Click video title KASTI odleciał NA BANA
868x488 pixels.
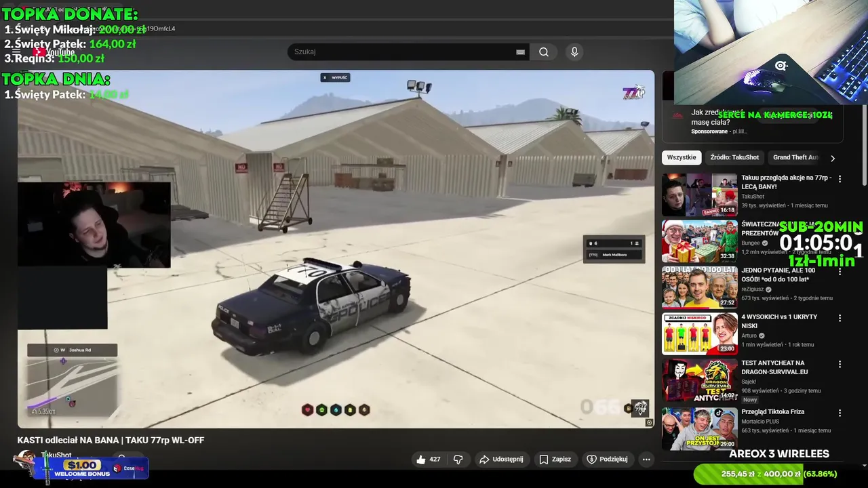tap(111, 440)
